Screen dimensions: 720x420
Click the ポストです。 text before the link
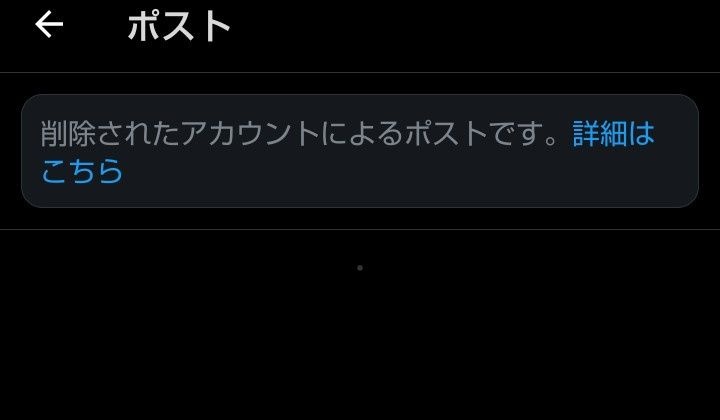tap(482, 134)
